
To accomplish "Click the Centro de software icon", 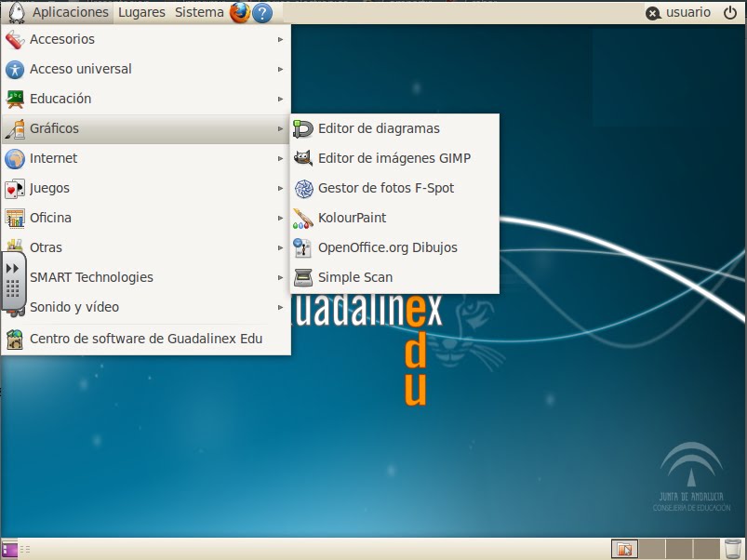I will tap(15, 339).
